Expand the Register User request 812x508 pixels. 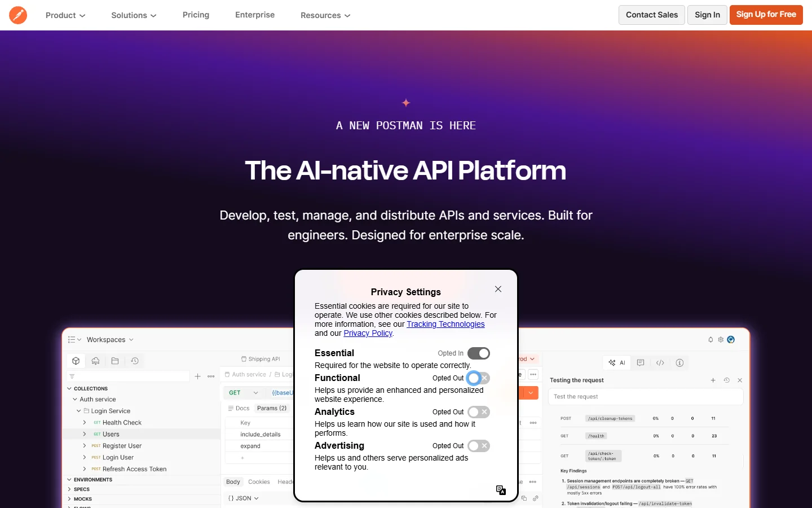click(85, 446)
